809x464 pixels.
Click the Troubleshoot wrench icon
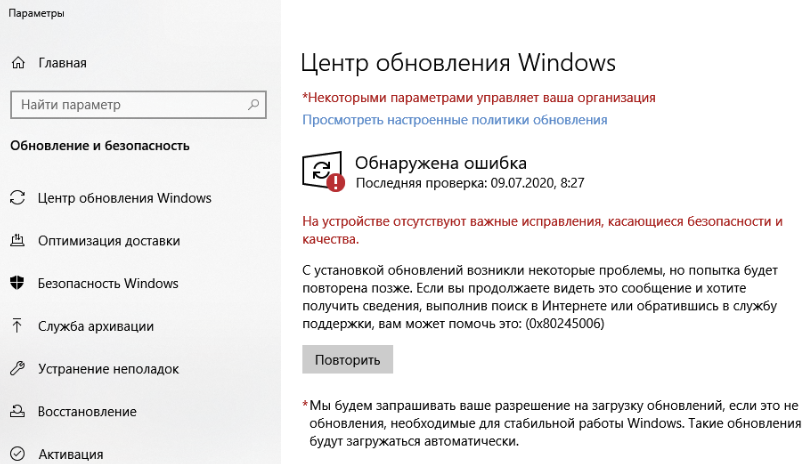[18, 369]
